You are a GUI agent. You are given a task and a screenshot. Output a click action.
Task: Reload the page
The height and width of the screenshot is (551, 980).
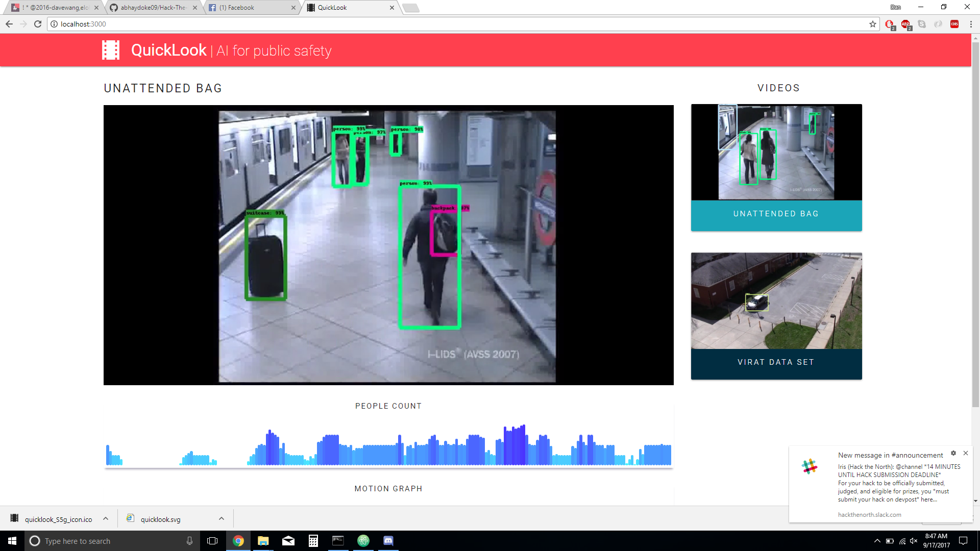click(38, 24)
